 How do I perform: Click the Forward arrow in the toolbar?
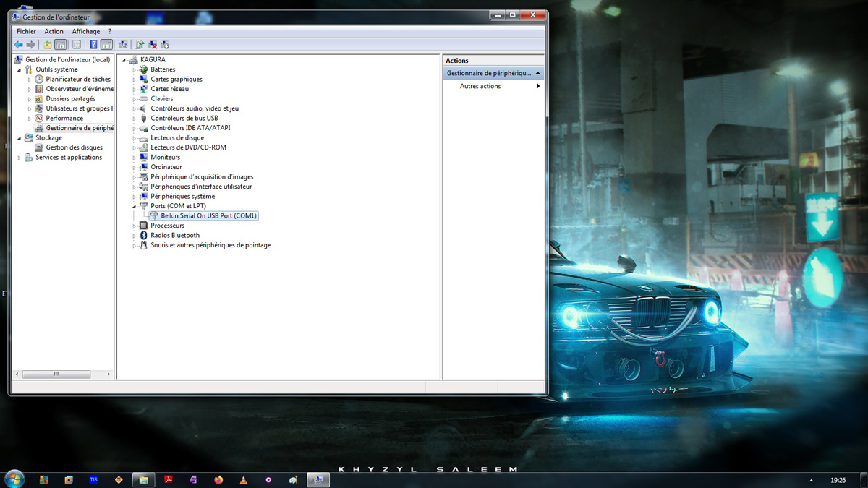point(30,45)
